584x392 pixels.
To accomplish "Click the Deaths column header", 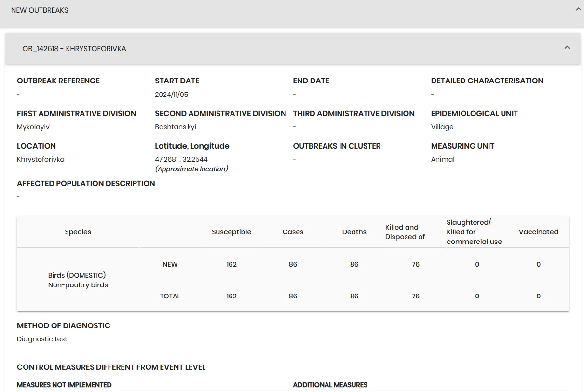I will click(354, 232).
